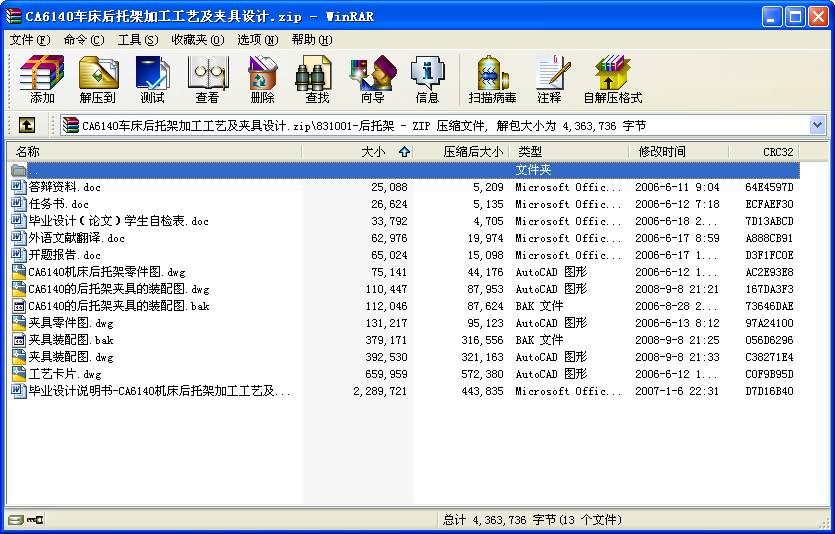This screenshot has width=835, height=534.
Task: Click the BAK 文件 type of 夹具装配图.bak
Action: click(539, 340)
